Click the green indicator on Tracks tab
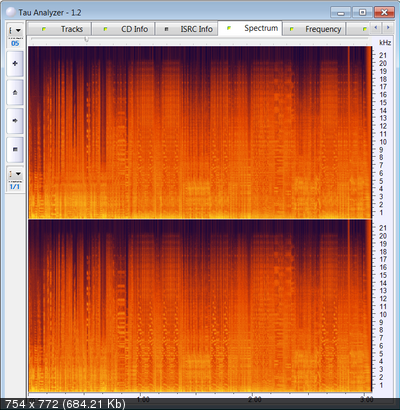 coord(44,29)
